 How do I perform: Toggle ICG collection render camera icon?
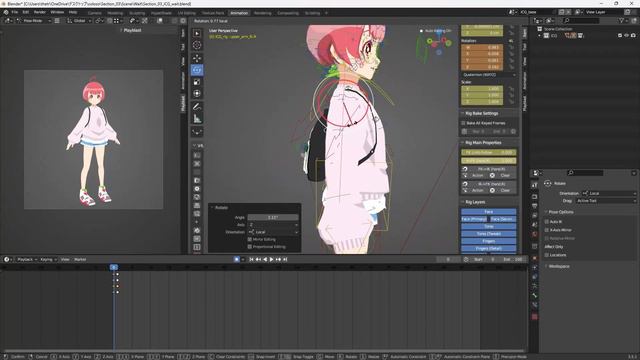coord(633,36)
